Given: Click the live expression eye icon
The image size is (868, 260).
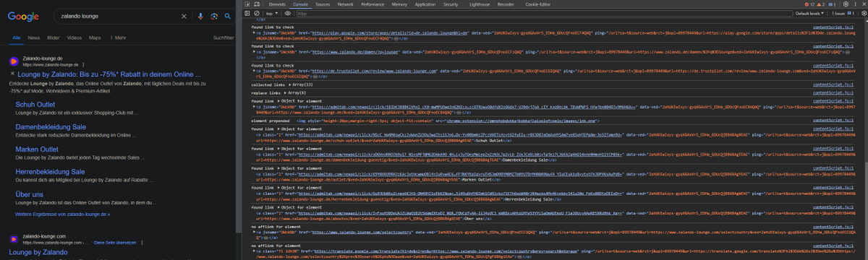Looking at the screenshot, I should (288, 13).
